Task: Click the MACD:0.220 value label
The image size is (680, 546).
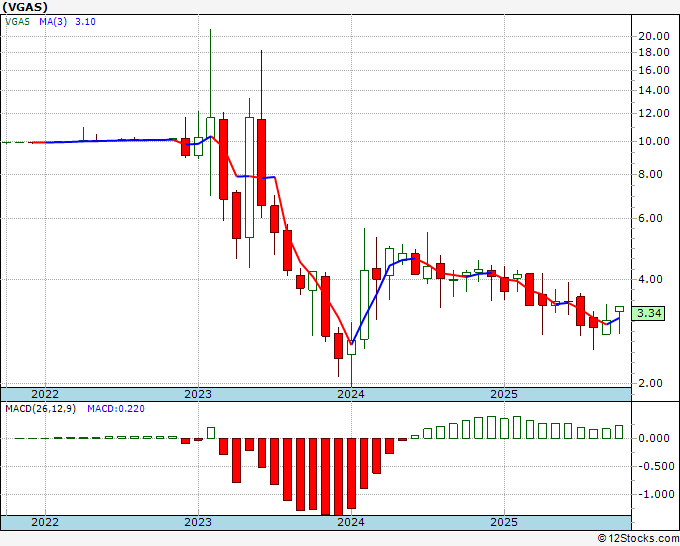Action: 116,409
